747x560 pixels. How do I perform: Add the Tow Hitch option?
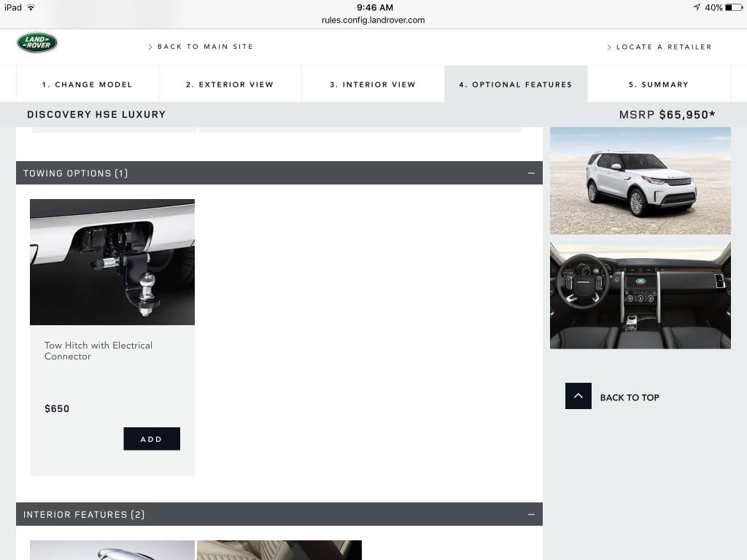[152, 438]
